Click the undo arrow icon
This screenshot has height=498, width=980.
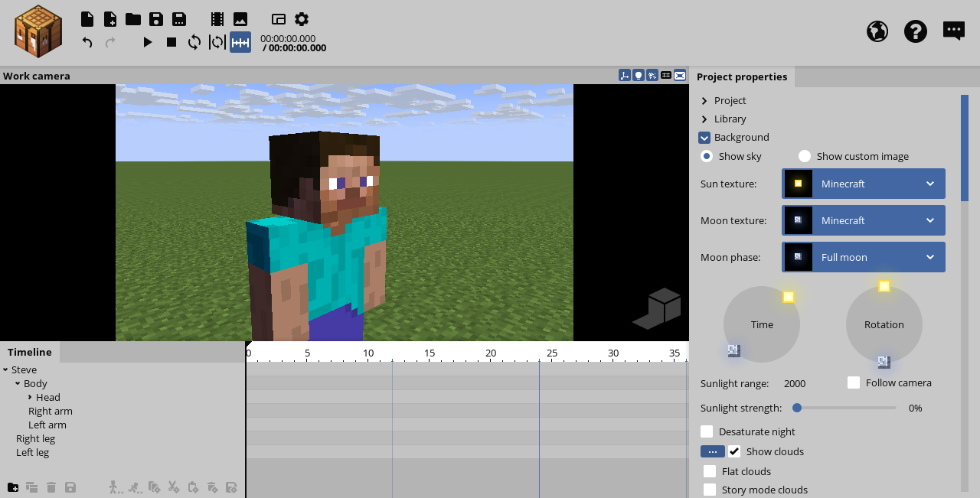tap(87, 42)
